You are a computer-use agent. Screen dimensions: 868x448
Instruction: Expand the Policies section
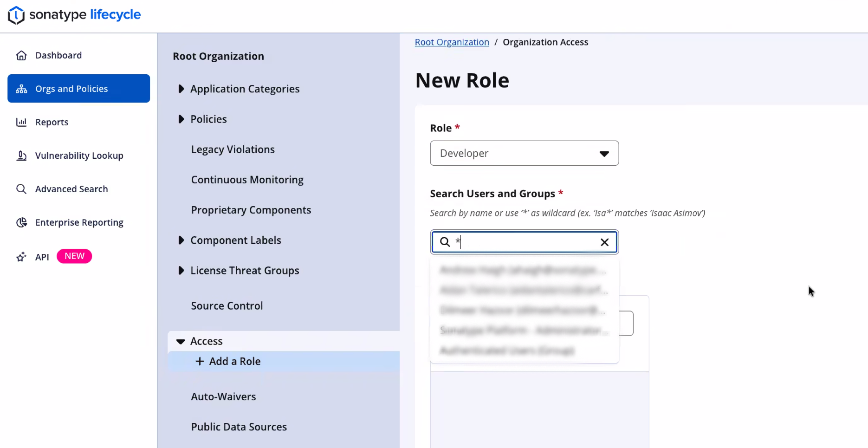pos(181,119)
